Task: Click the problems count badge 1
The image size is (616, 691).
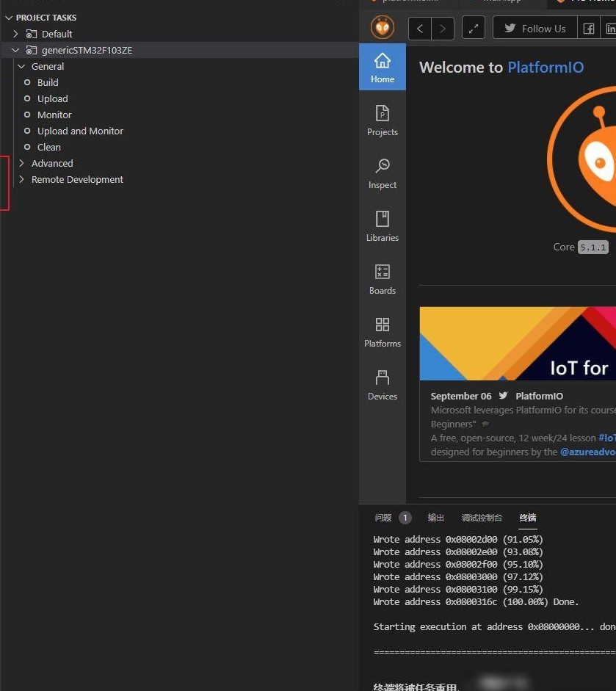Action: (x=405, y=518)
